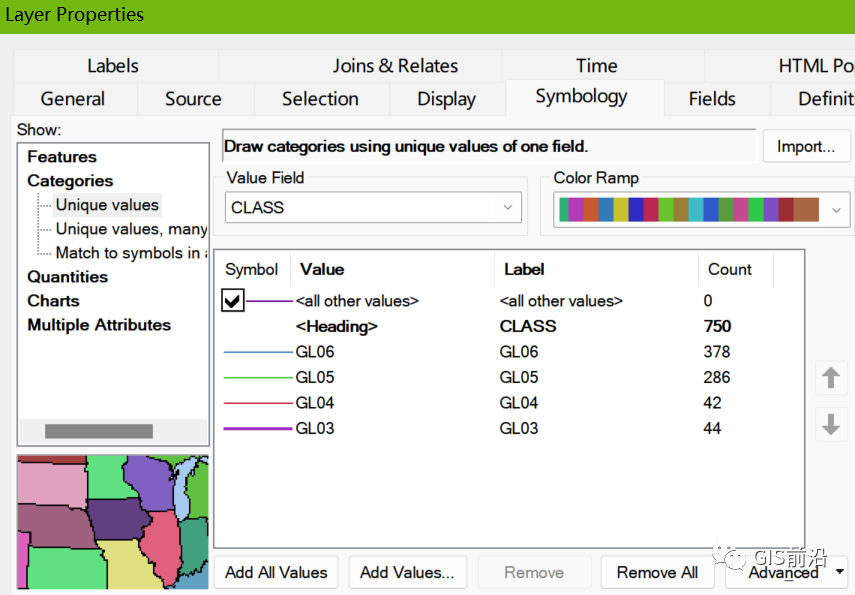Viewport: 855px width, 595px height.
Task: Choose Unique values under Categories
Action: 107,205
